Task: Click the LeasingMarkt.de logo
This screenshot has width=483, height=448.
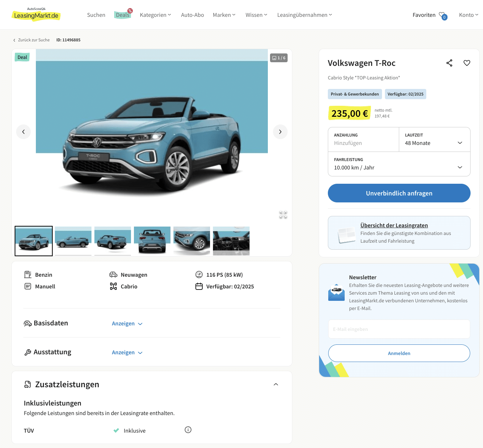Action: coord(36,14)
